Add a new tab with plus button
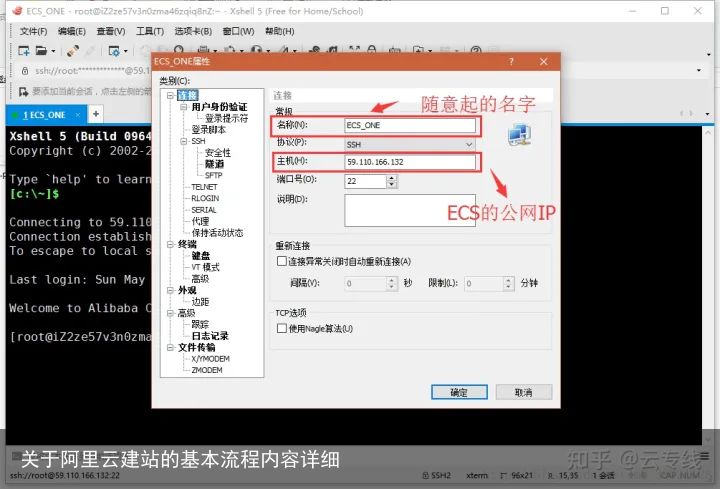This screenshot has width=720, height=489. coord(96,113)
